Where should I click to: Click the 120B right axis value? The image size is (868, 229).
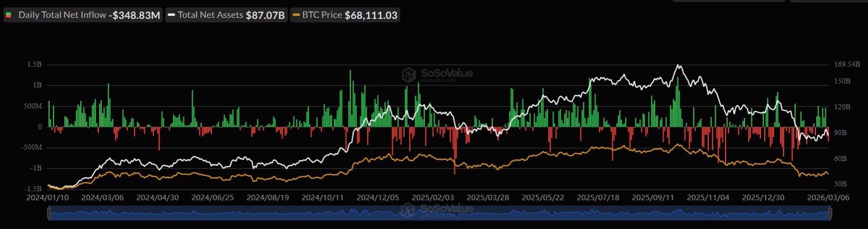click(x=842, y=107)
